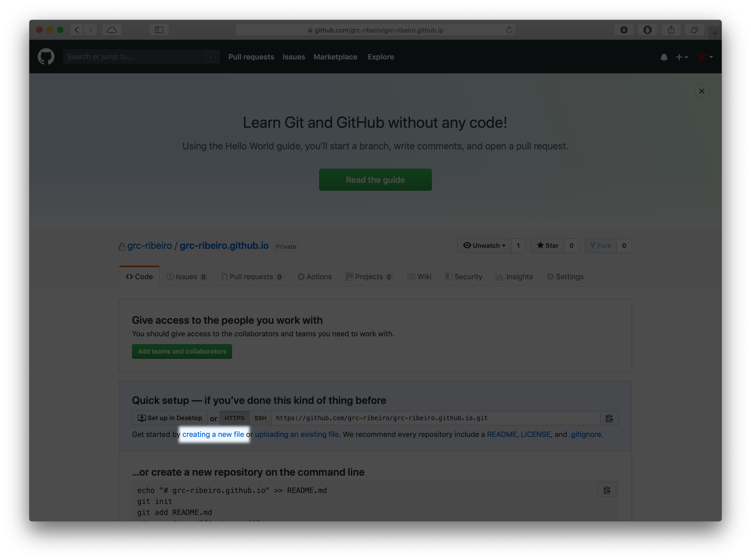This screenshot has height=560, width=751.
Task: Go to Marketplace
Action: [x=335, y=57]
